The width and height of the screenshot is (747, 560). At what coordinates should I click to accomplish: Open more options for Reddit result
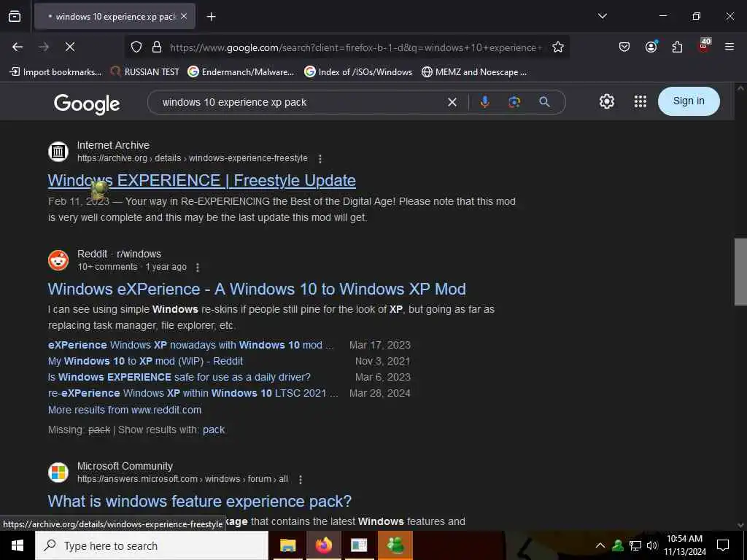tap(198, 268)
